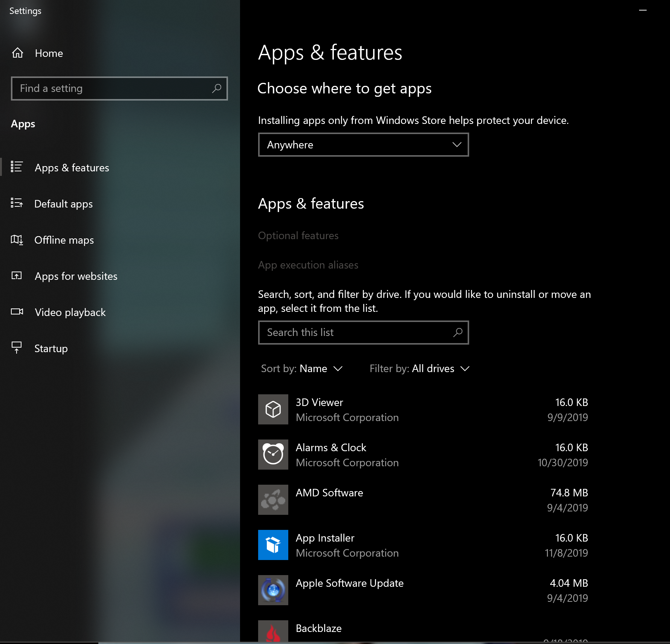Select the AMD Software app name

pos(329,493)
